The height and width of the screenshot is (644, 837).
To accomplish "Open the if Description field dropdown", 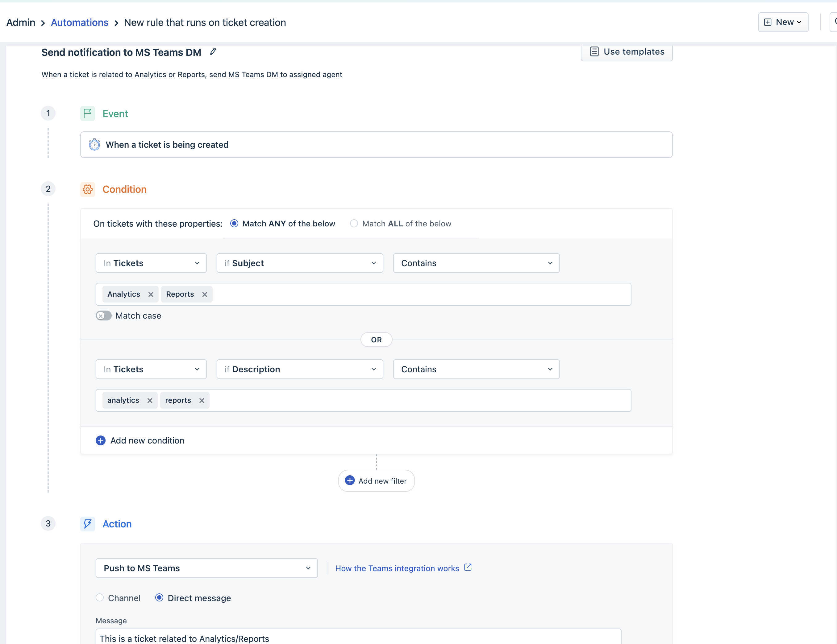I will 300,369.
